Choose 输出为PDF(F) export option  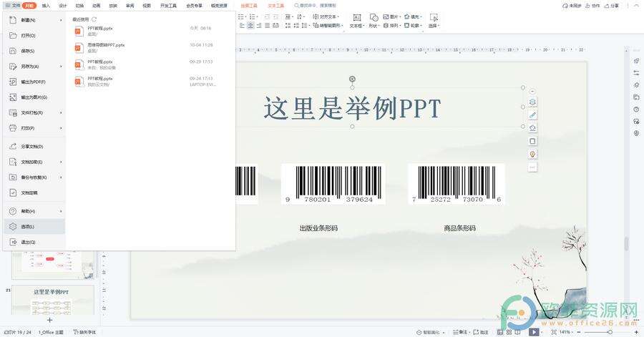(x=34, y=82)
